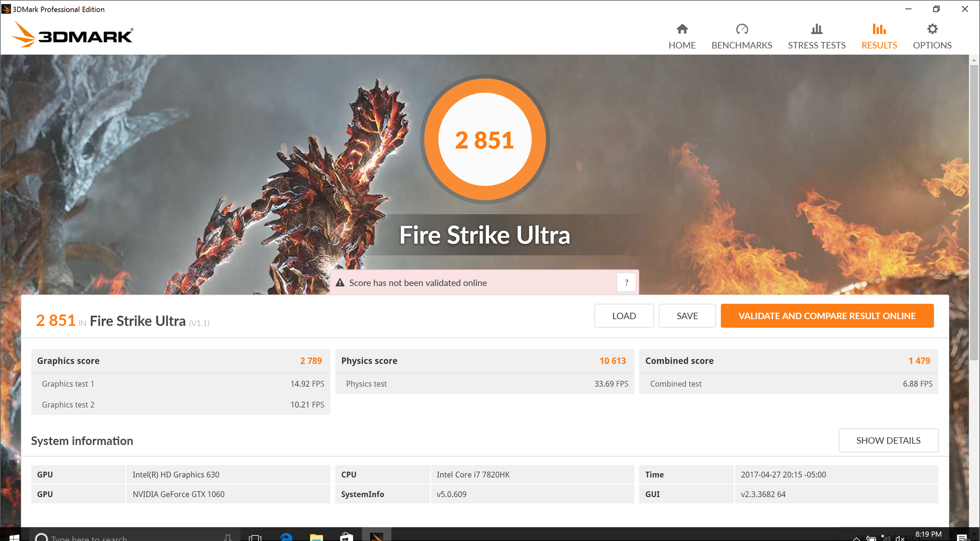Click the SystemInfo version v5.0.609
This screenshot has height=541, width=980.
[451, 494]
